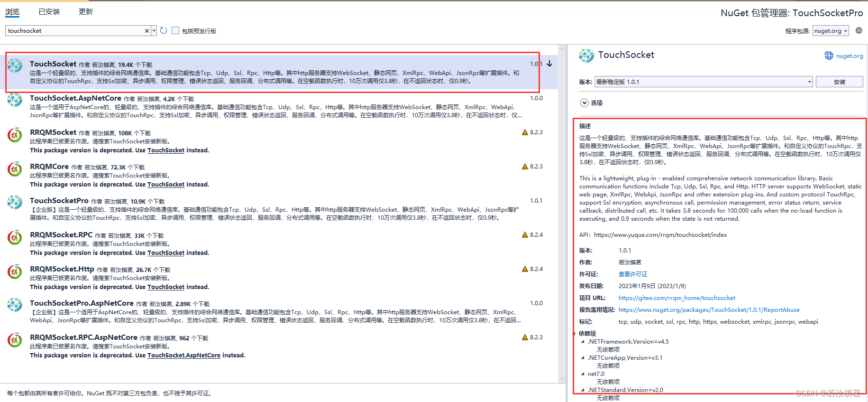
Task: Click the package list scrollbar up arrow
Action: 562,48
